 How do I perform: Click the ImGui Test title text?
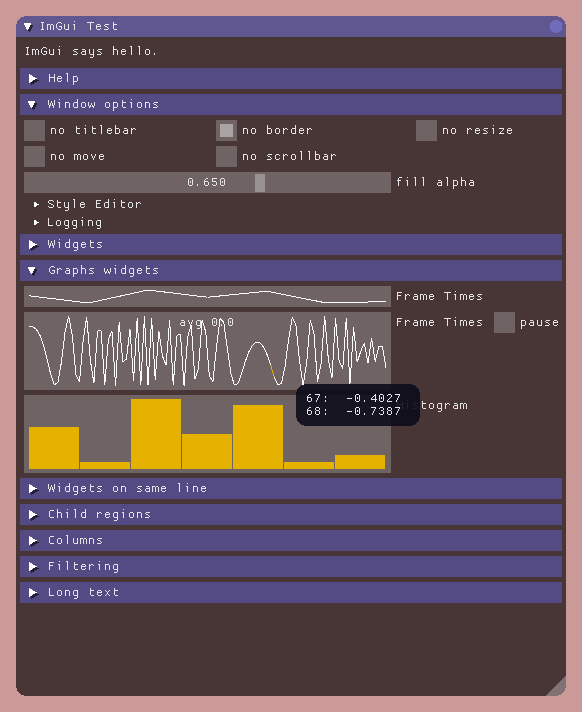[79, 26]
